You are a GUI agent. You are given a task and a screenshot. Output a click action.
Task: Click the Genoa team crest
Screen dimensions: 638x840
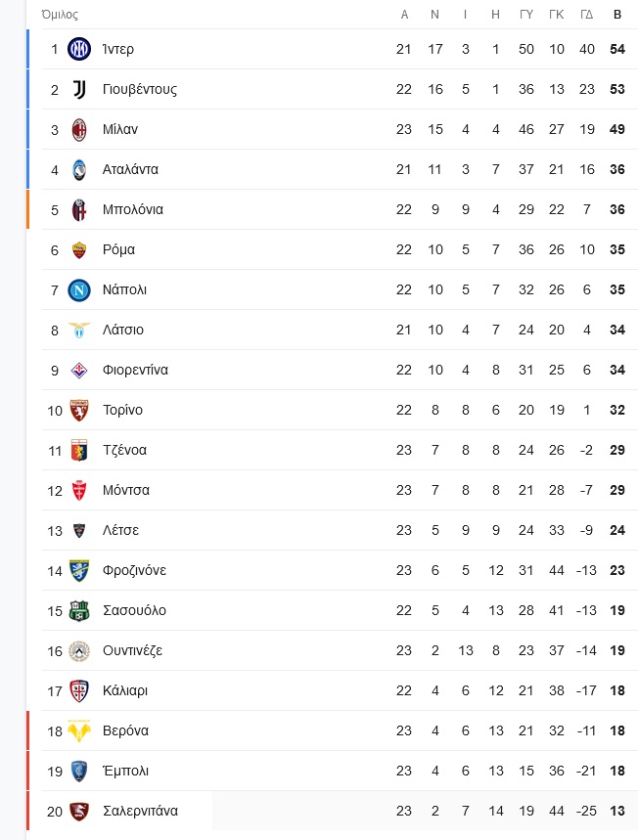[x=79, y=450]
